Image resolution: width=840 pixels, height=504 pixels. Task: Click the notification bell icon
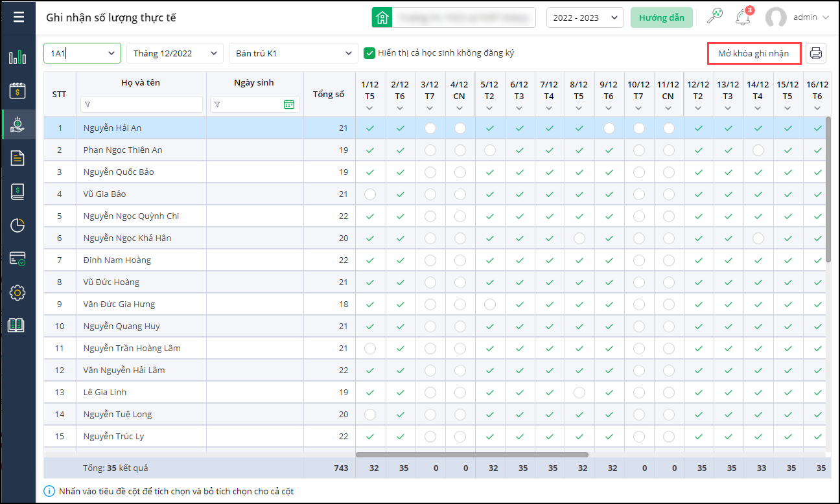coord(743,17)
